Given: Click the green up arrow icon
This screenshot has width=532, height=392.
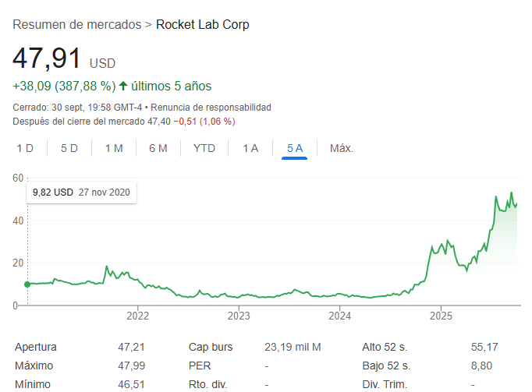Looking at the screenshot, I should pyautogui.click(x=123, y=86).
